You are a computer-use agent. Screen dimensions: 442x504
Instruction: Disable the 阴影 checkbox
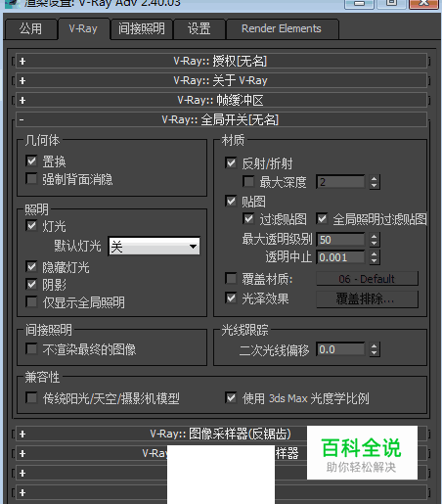click(x=31, y=285)
